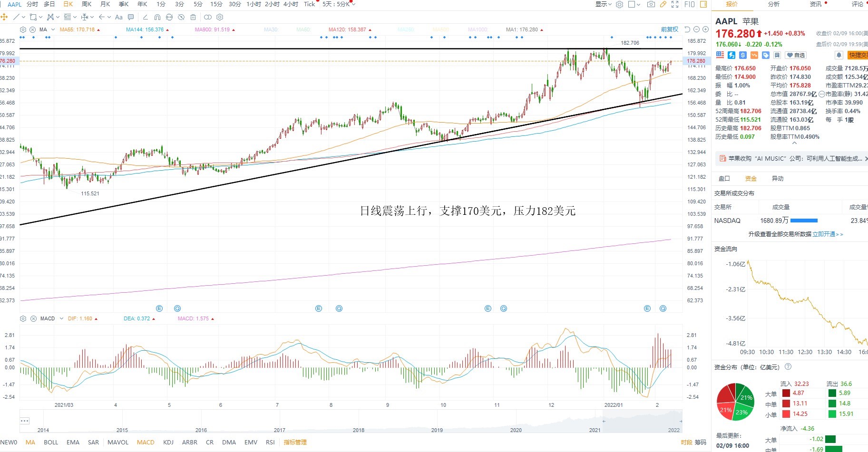The height and width of the screenshot is (452, 868).
Task: Toggle the faded MA30 line label
Action: [x=271, y=29]
